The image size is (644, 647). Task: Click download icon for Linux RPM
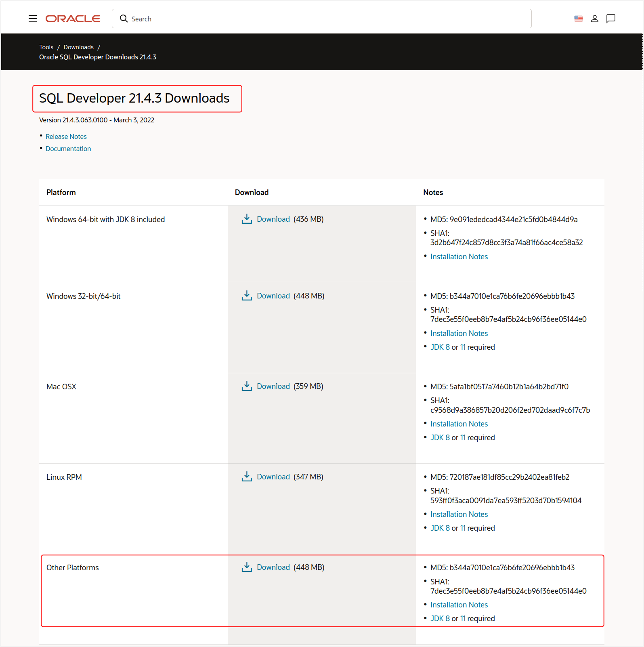[x=246, y=477]
